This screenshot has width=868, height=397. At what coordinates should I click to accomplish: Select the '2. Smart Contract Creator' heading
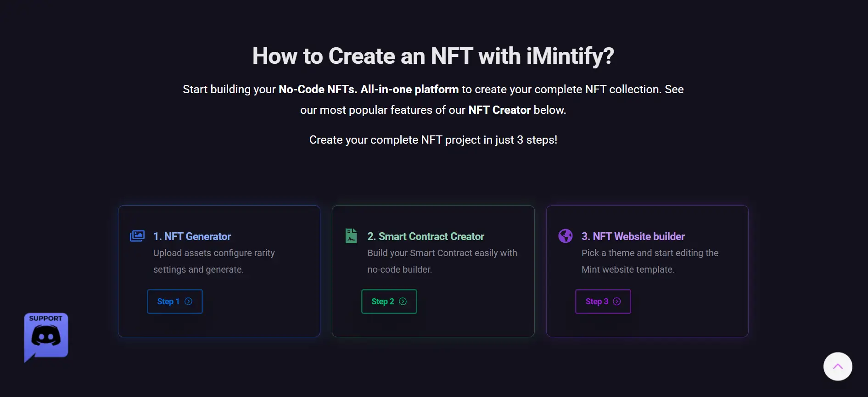(x=426, y=236)
